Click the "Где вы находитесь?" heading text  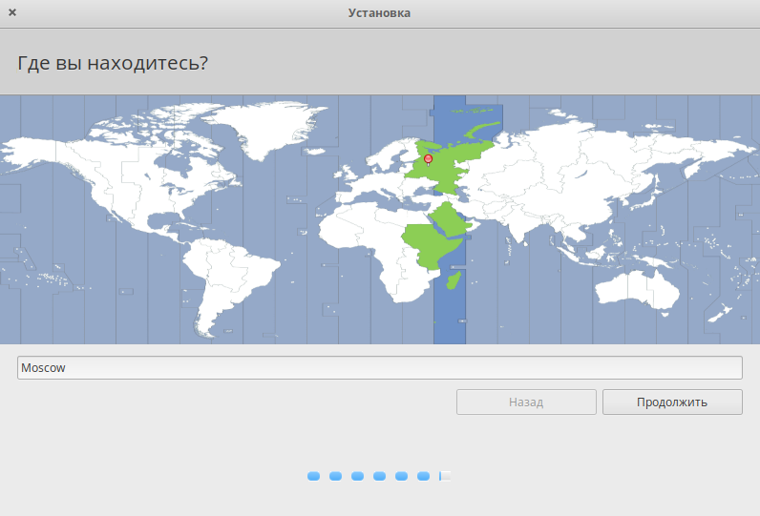(112, 63)
